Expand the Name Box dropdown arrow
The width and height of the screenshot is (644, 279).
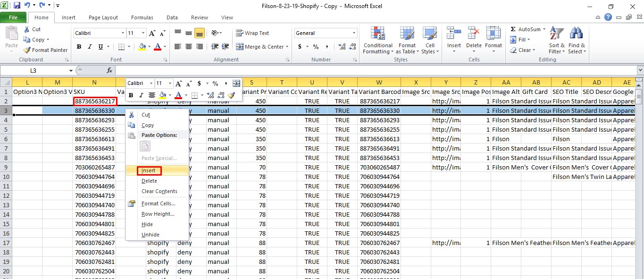(x=71, y=70)
